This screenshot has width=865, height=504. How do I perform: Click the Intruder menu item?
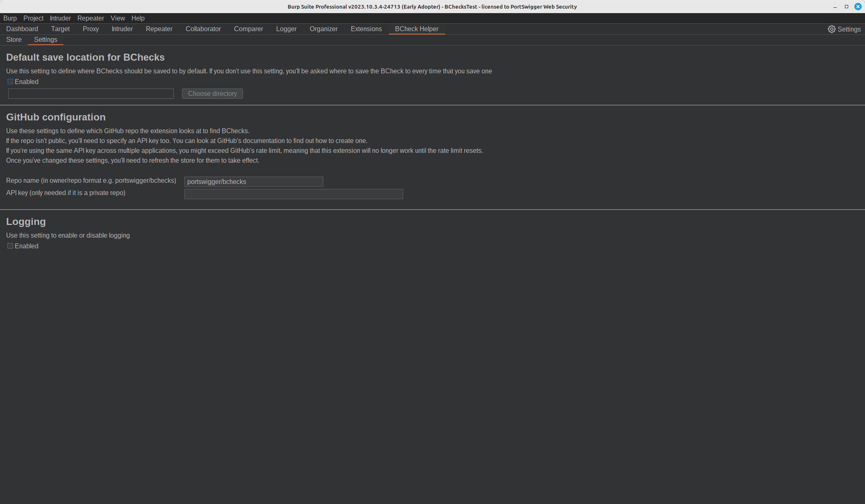pos(60,18)
